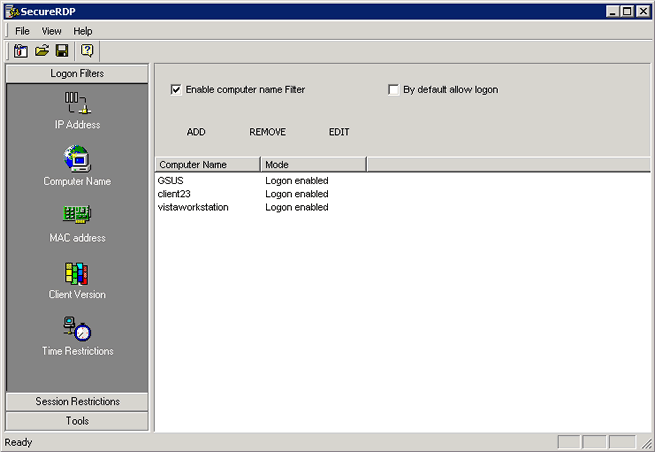Open the Client Version filter
The height and width of the screenshot is (452, 655).
coord(77,273)
